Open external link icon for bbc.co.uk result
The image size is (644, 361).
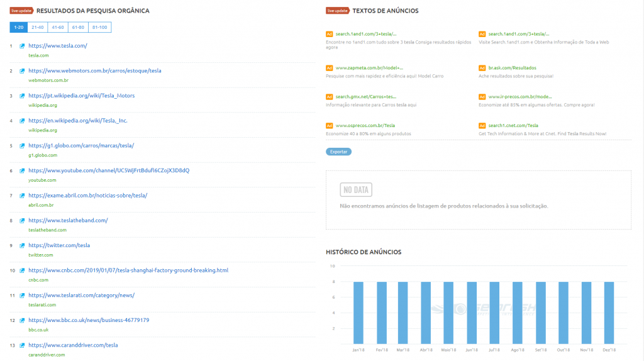tap(22, 320)
